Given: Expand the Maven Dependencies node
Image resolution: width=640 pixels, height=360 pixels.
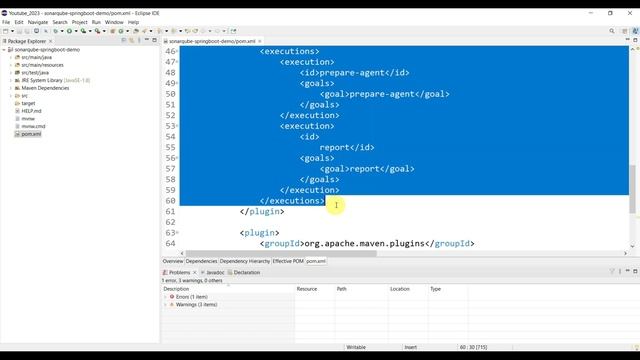Looking at the screenshot, I should click(11, 88).
